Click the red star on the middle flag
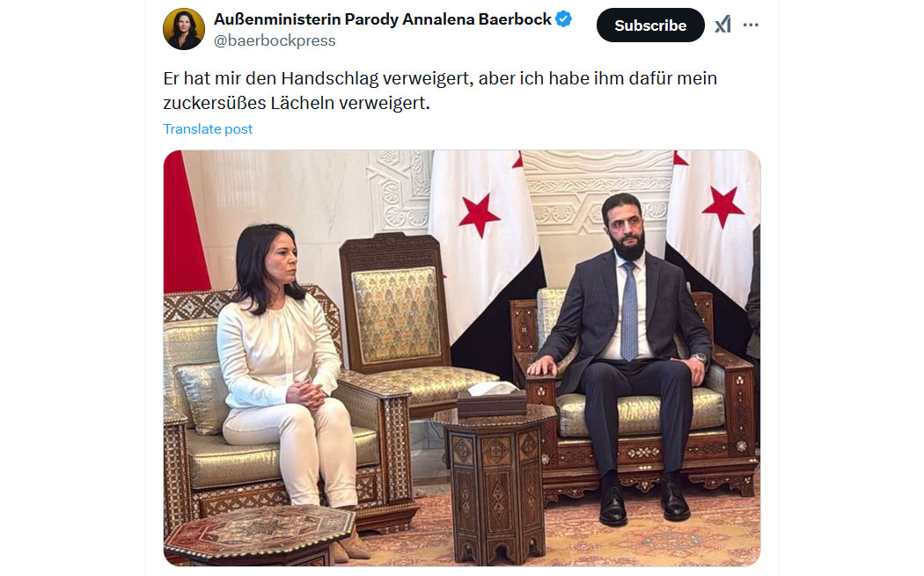 (x=480, y=215)
